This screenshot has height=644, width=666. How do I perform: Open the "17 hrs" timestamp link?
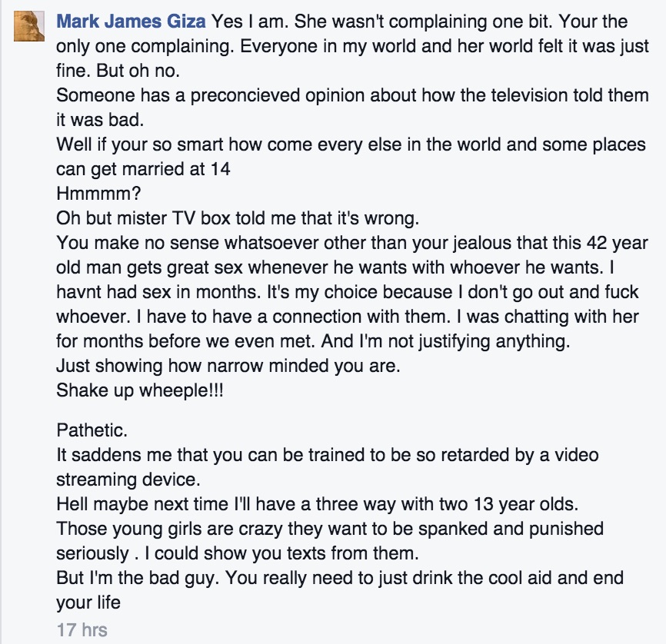point(82,630)
